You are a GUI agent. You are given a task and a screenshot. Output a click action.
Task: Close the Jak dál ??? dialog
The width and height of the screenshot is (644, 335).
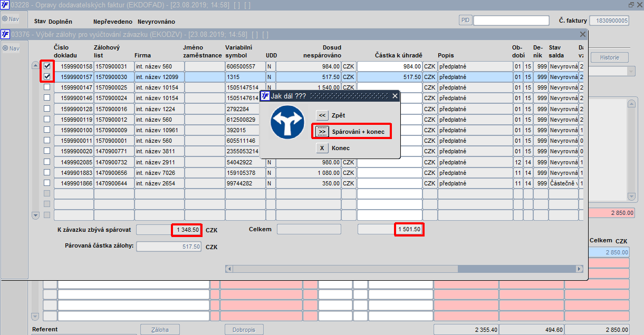pos(395,96)
